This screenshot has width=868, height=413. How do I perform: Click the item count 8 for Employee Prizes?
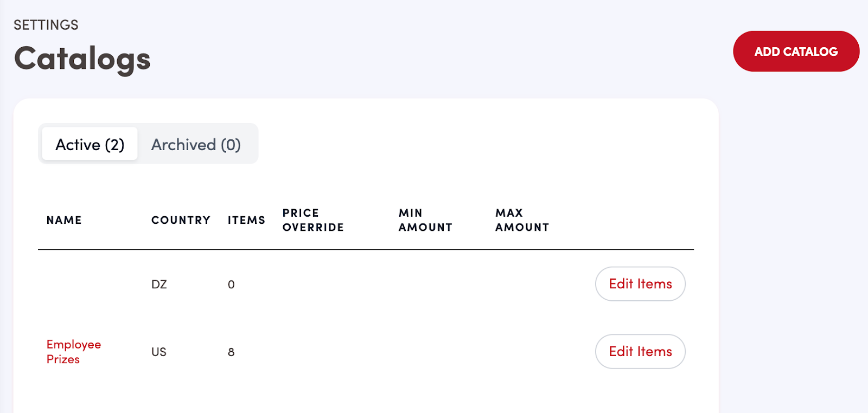[231, 352]
